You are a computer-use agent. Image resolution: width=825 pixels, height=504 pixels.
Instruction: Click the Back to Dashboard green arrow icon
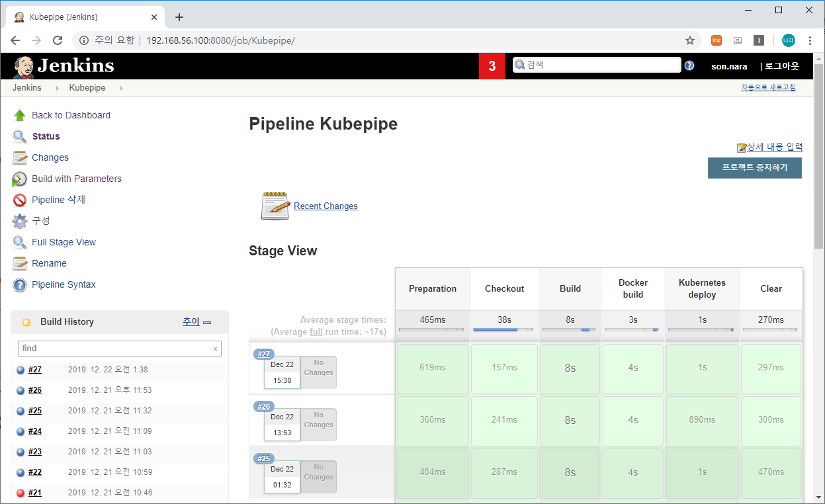pos(20,115)
